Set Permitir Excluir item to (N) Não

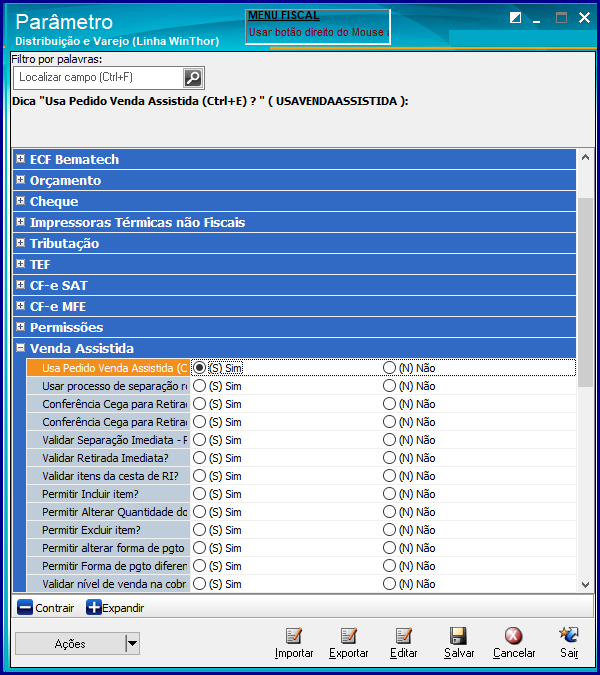pyautogui.click(x=389, y=529)
